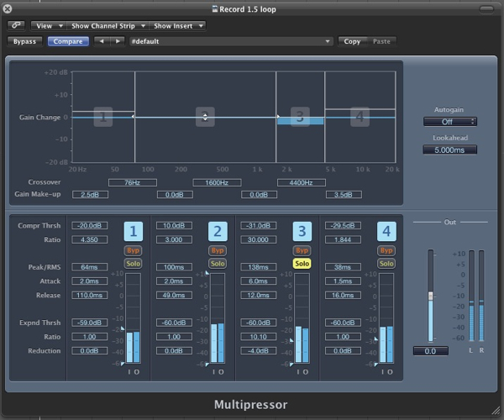Image resolution: width=504 pixels, height=420 pixels.
Task: Click band 1 release 110.0ms field
Action: [x=89, y=295]
